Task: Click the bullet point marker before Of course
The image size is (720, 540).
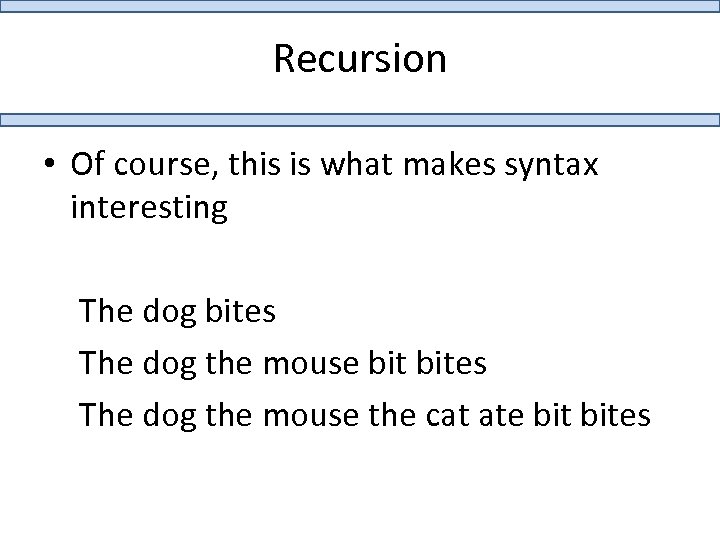Action: pyautogui.click(x=48, y=166)
